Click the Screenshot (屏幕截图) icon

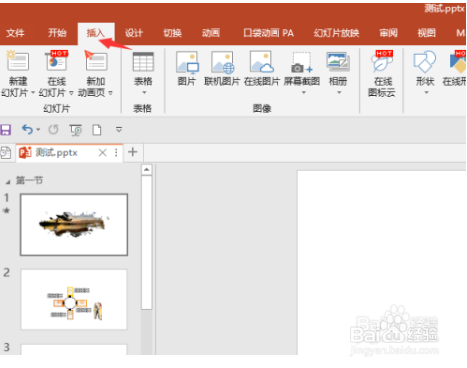pyautogui.click(x=302, y=62)
